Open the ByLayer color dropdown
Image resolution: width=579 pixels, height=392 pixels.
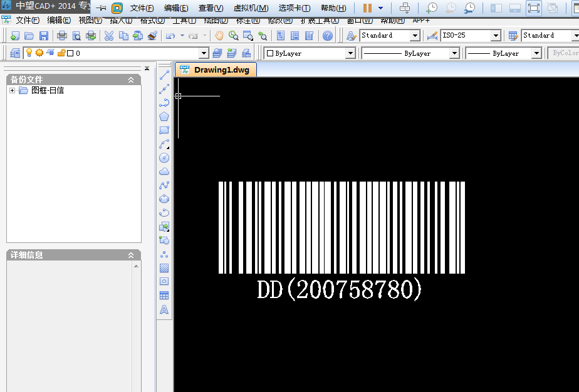pos(350,53)
